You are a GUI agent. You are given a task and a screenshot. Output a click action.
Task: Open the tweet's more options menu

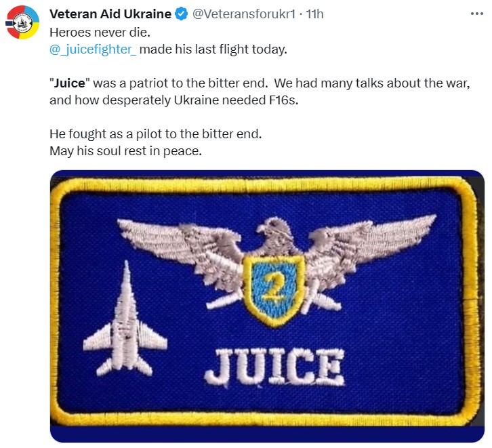click(x=477, y=14)
